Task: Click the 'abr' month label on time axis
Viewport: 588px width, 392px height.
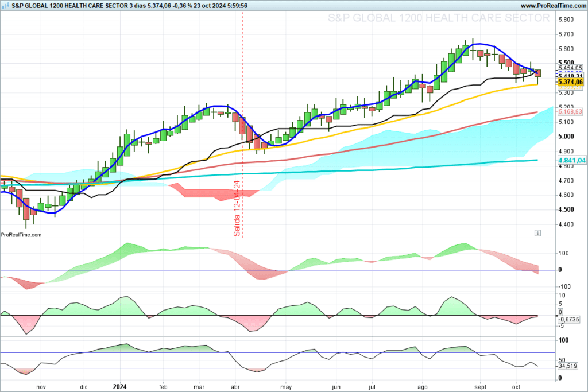Action: tap(235, 387)
